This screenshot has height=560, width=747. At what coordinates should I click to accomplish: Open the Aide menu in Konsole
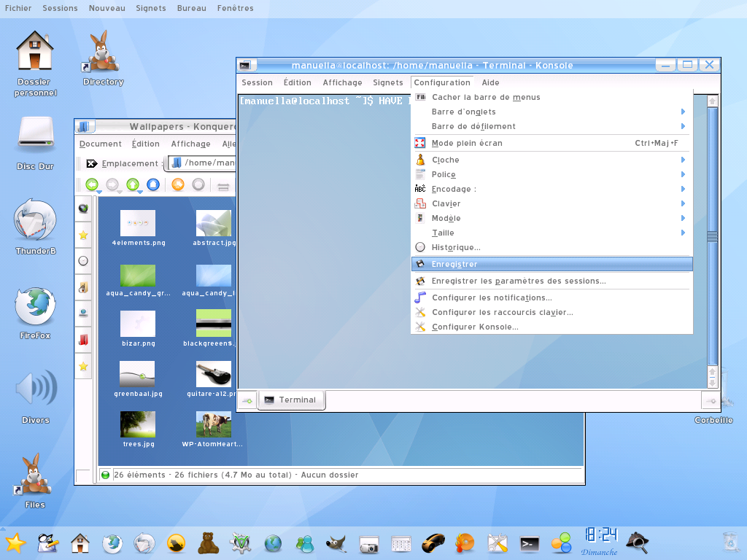coord(490,83)
